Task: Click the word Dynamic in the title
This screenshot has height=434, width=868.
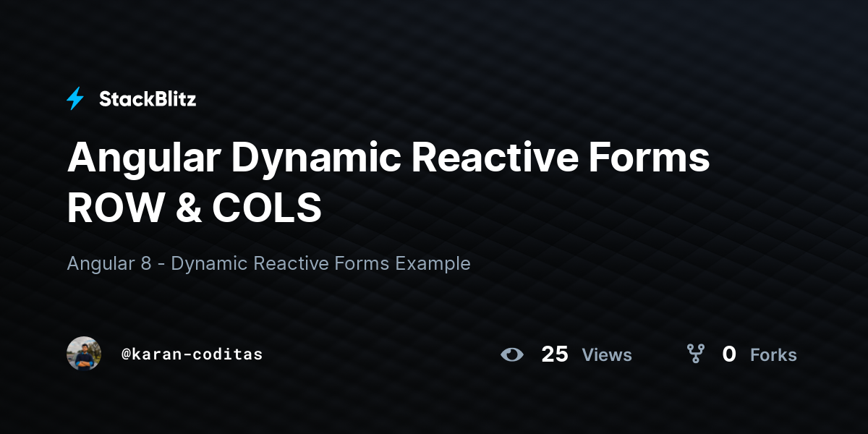Action: [317, 160]
